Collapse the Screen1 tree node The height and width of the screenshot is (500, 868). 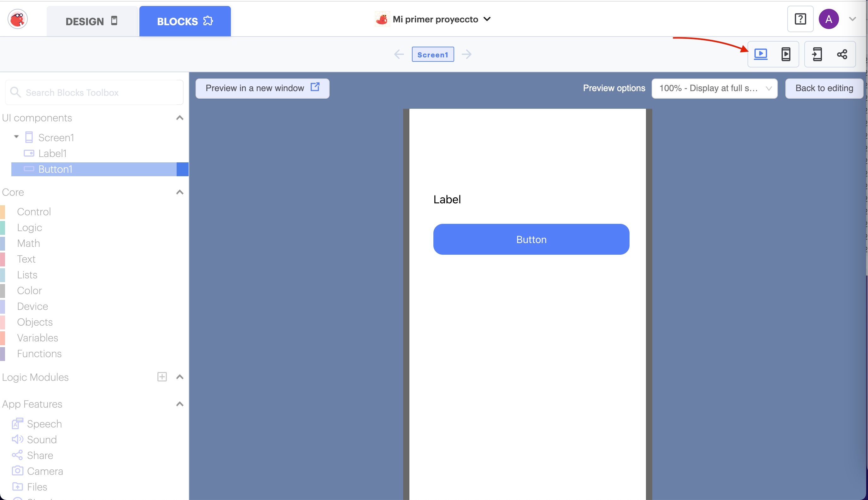coord(16,137)
